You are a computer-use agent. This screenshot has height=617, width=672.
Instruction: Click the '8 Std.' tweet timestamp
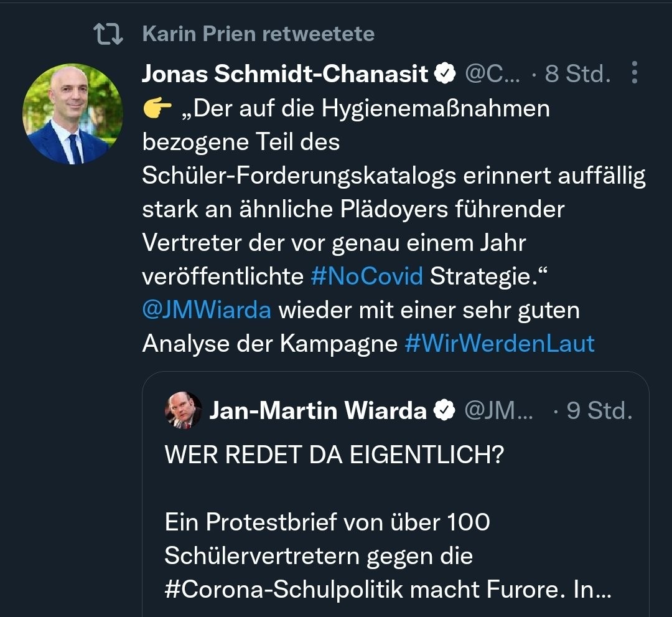point(577,74)
